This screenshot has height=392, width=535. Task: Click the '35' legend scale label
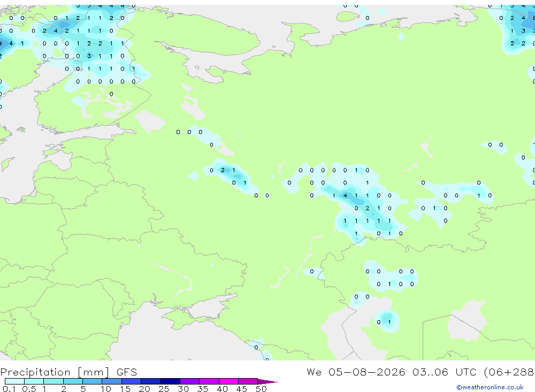tap(203, 389)
